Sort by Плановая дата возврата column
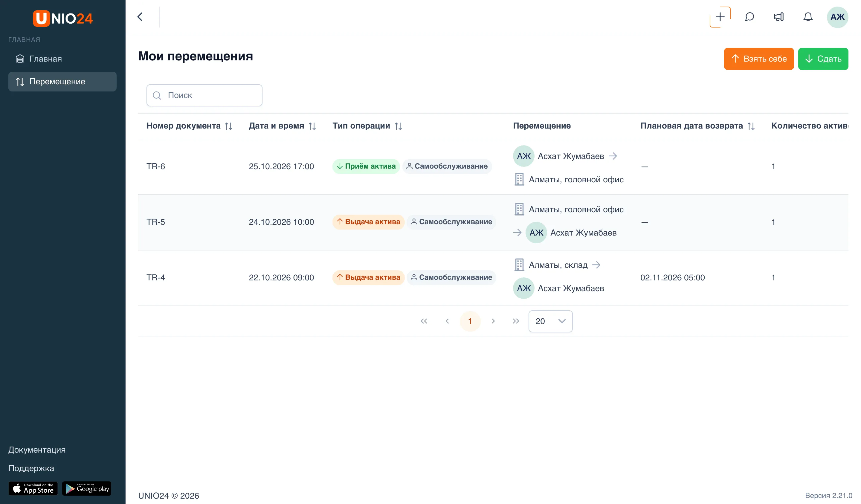This screenshot has width=861, height=504. coord(751,126)
